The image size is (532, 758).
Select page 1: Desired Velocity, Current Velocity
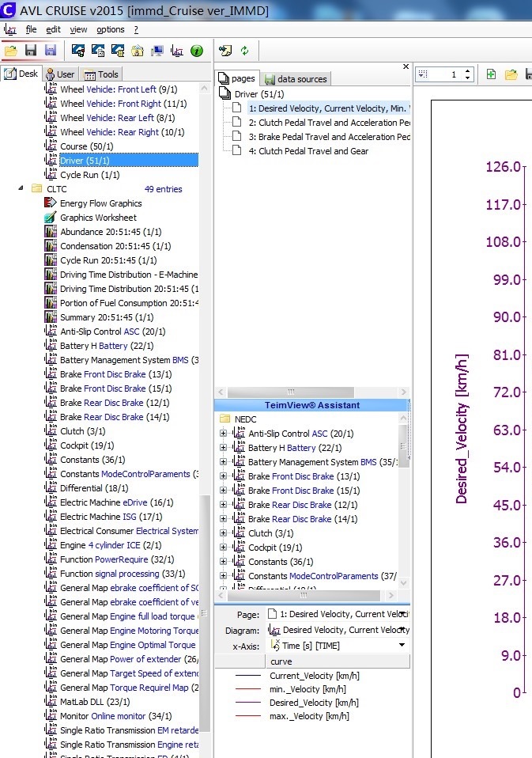[x=330, y=108]
